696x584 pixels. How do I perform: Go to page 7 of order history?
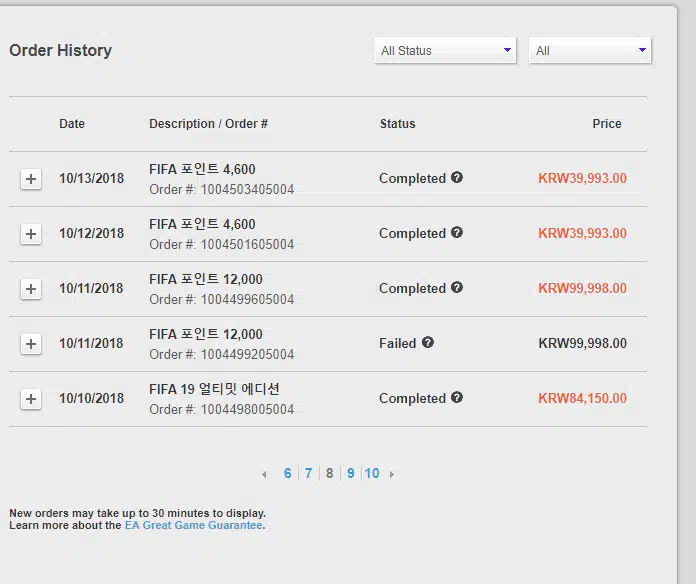coord(308,474)
